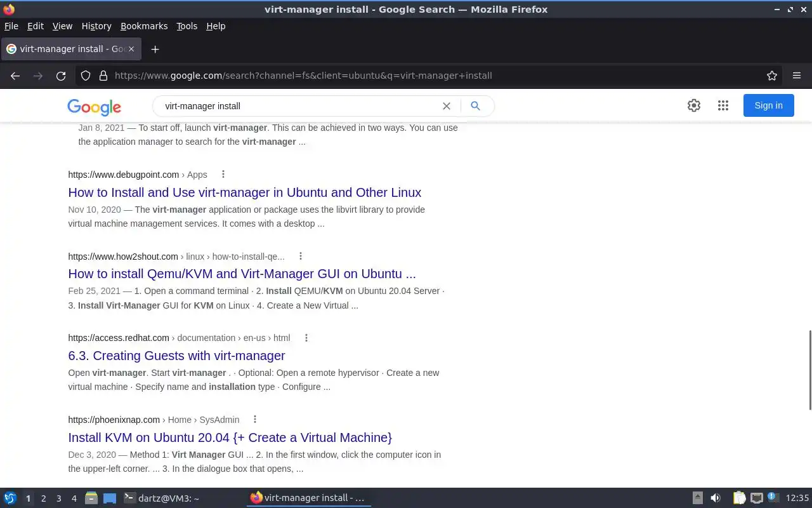Click the show desktop panel icon

click(x=110, y=498)
